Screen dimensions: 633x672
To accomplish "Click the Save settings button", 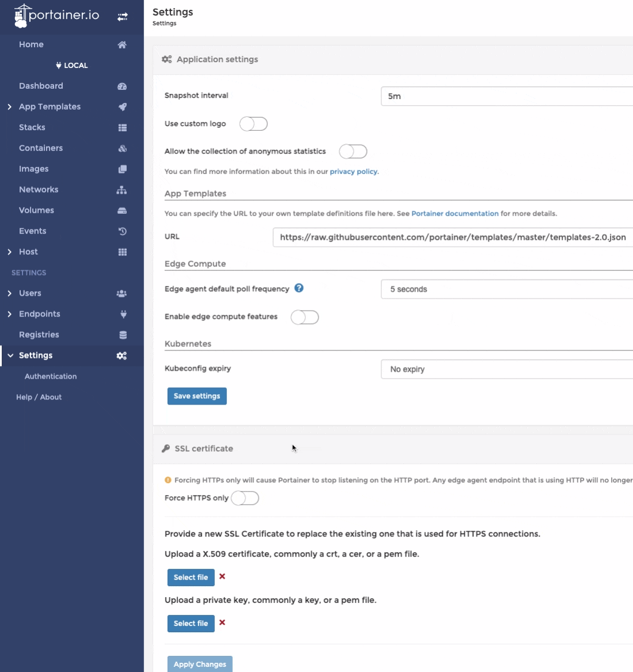I will tap(197, 396).
